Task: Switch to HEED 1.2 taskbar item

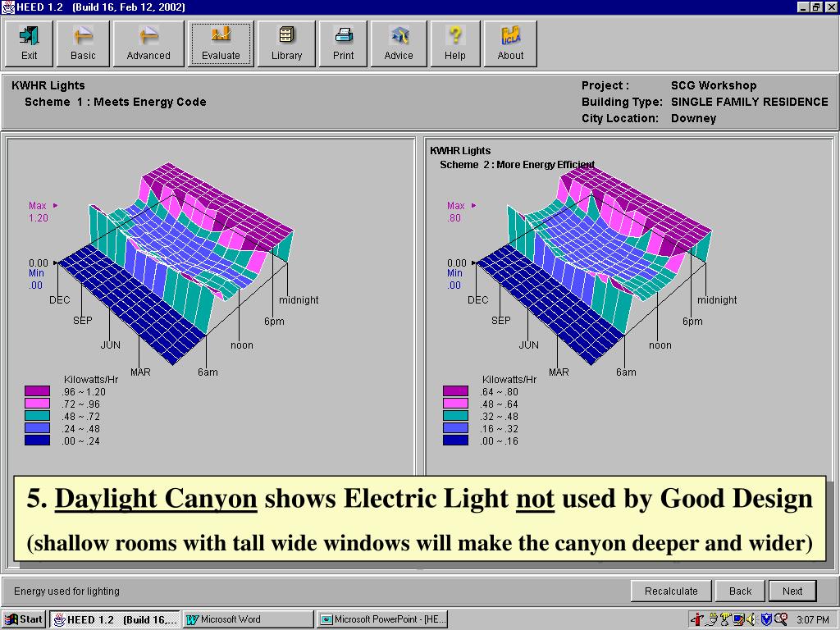Action: click(x=115, y=619)
